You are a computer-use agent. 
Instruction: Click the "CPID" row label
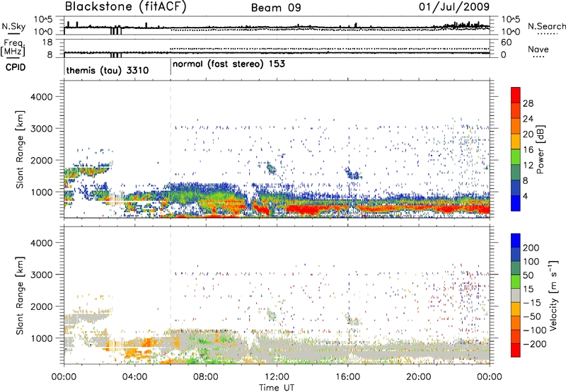click(16, 67)
